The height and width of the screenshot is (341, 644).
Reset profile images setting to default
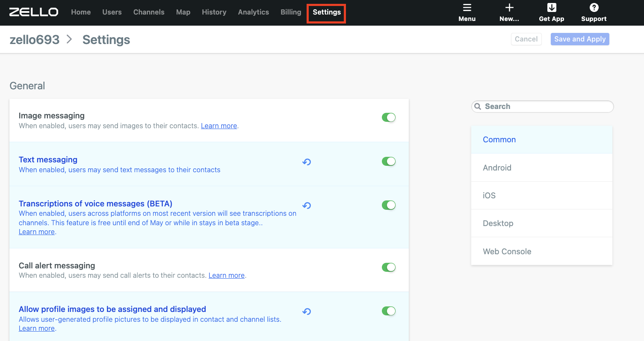[x=307, y=311]
